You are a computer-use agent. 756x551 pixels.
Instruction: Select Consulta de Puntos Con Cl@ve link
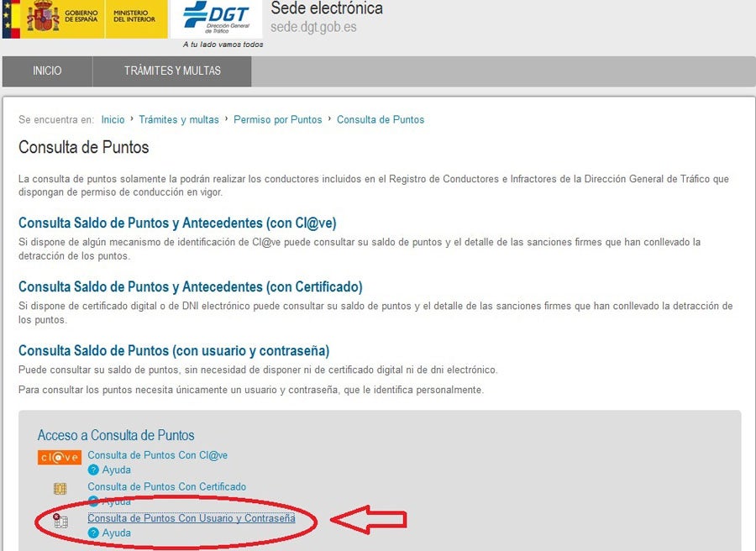tap(158, 455)
